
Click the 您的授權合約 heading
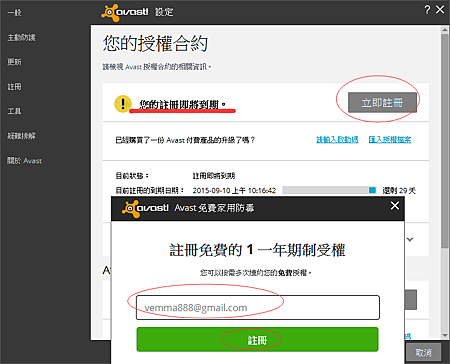pos(155,43)
